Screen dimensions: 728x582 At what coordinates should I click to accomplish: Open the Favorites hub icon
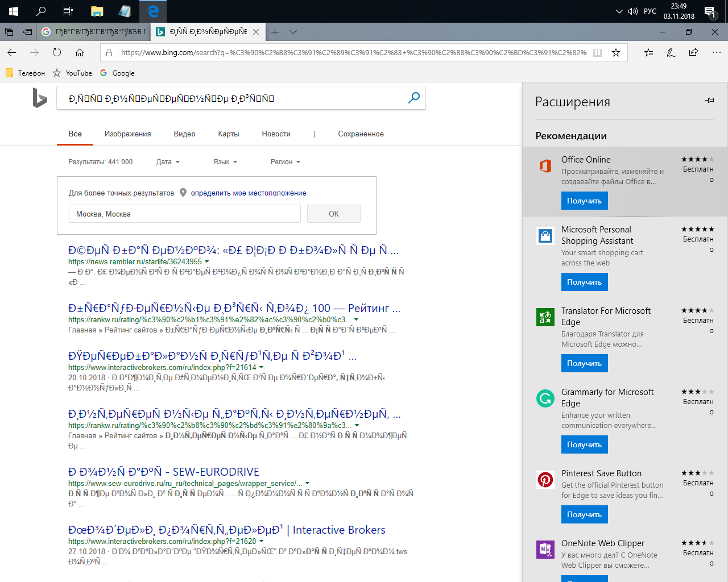tap(649, 52)
